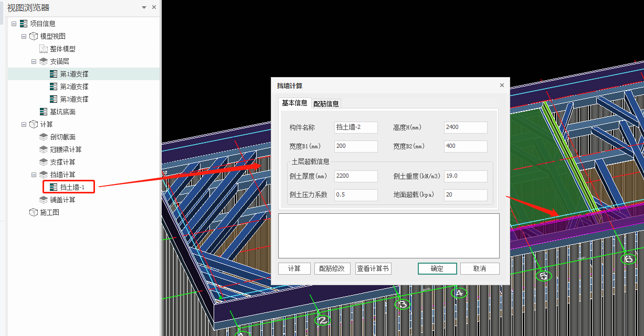This screenshot has width=644, height=336.
Task: Open the 施工图 node icon
Action: 34,212
